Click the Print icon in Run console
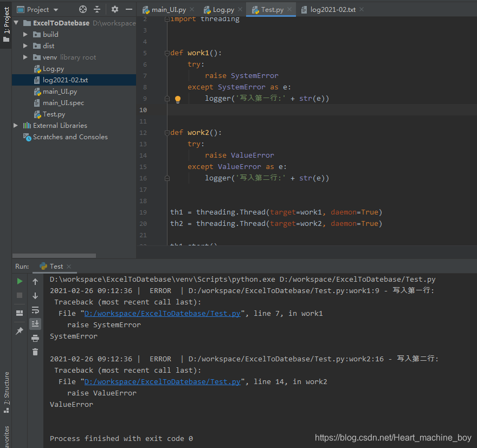 pos(35,338)
